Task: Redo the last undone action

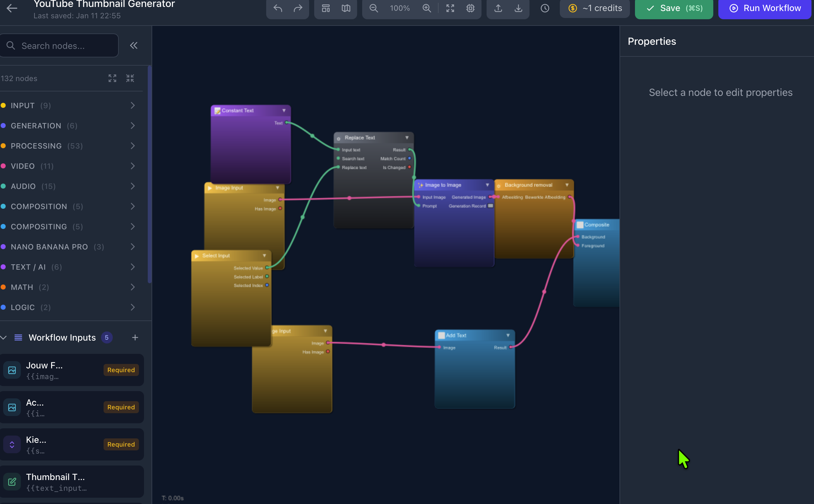Action: point(298,8)
